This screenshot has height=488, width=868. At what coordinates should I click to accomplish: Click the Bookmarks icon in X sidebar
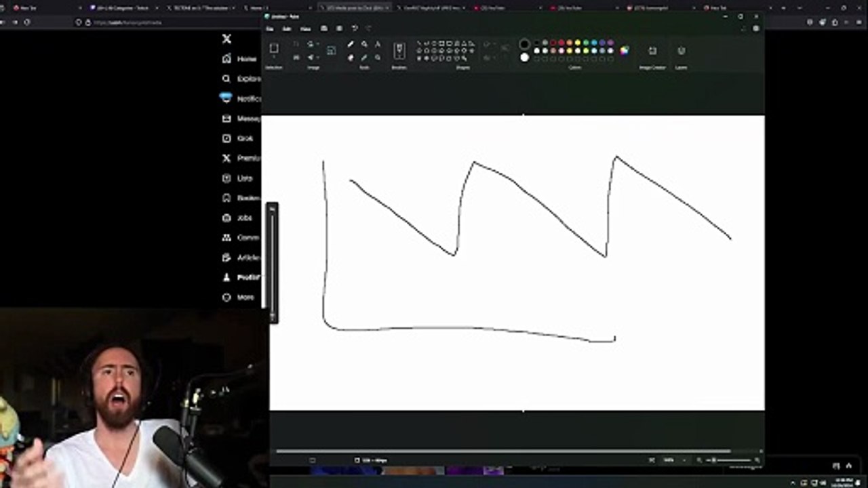pyautogui.click(x=226, y=198)
